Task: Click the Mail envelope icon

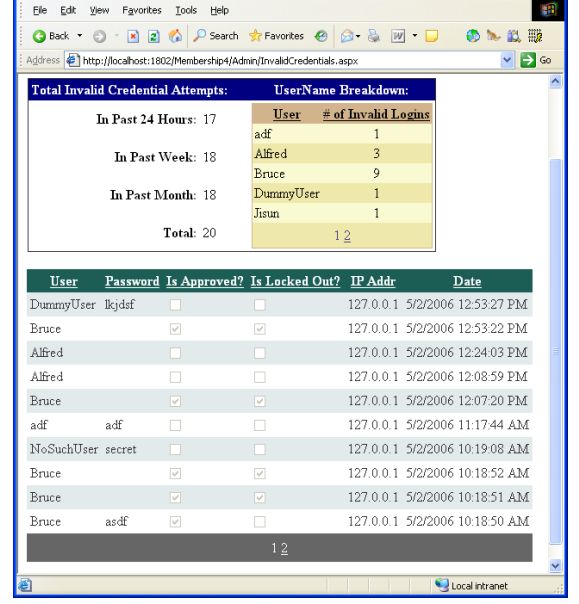Action: point(347,36)
